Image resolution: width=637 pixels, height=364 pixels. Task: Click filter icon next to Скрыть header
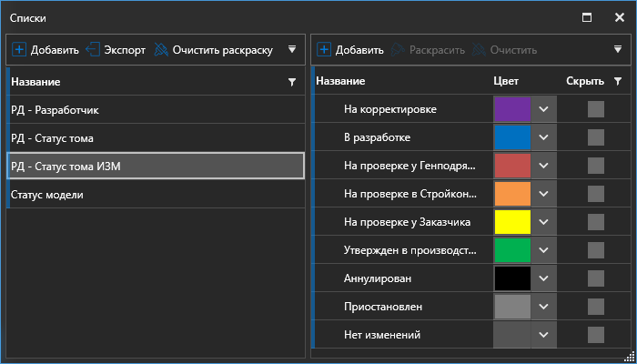pos(618,82)
